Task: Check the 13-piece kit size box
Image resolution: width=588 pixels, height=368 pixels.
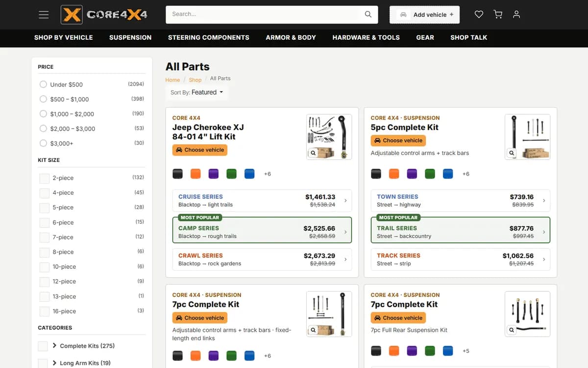Action: click(x=45, y=297)
